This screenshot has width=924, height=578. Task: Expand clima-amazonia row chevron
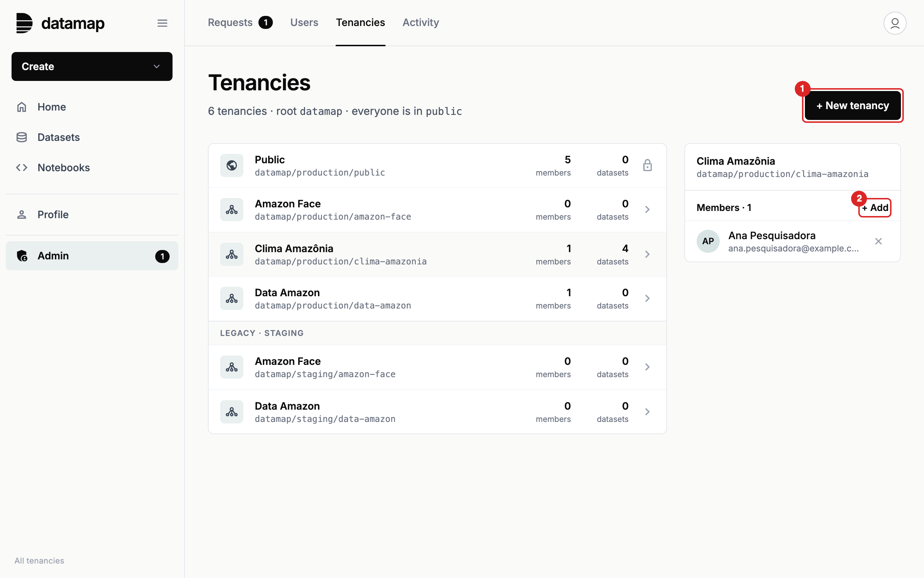[x=647, y=254]
